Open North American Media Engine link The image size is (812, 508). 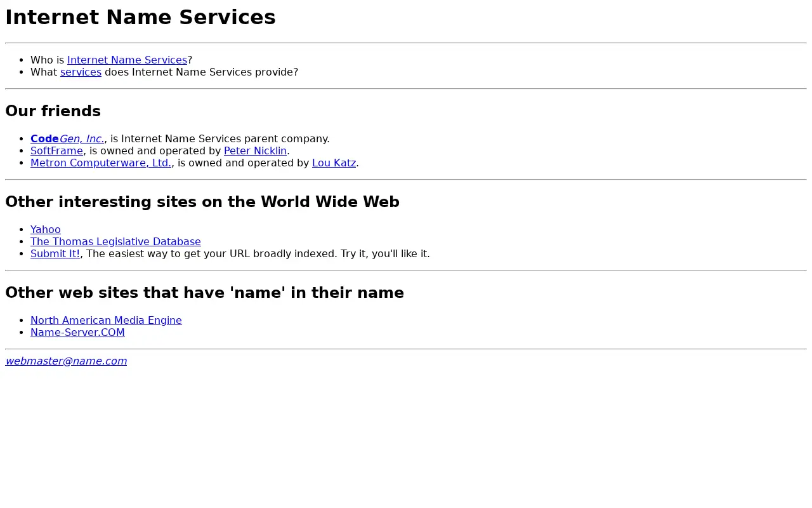coord(106,321)
